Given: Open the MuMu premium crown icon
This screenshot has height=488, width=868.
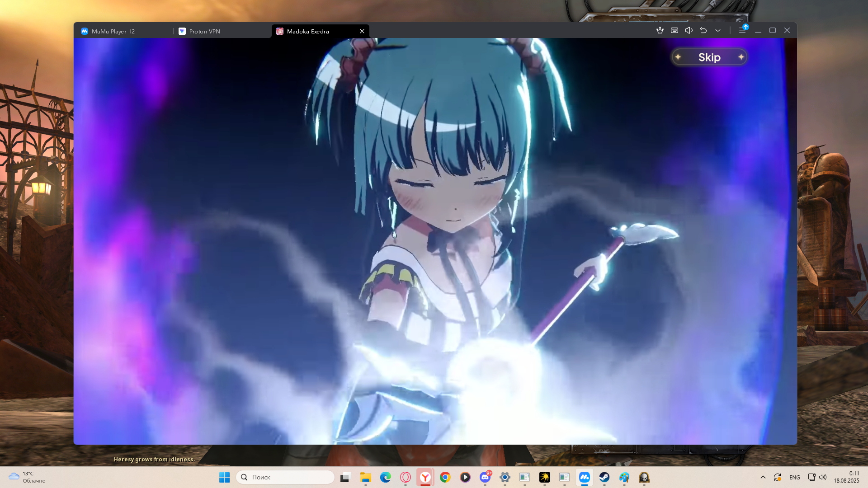Looking at the screenshot, I should (660, 30).
